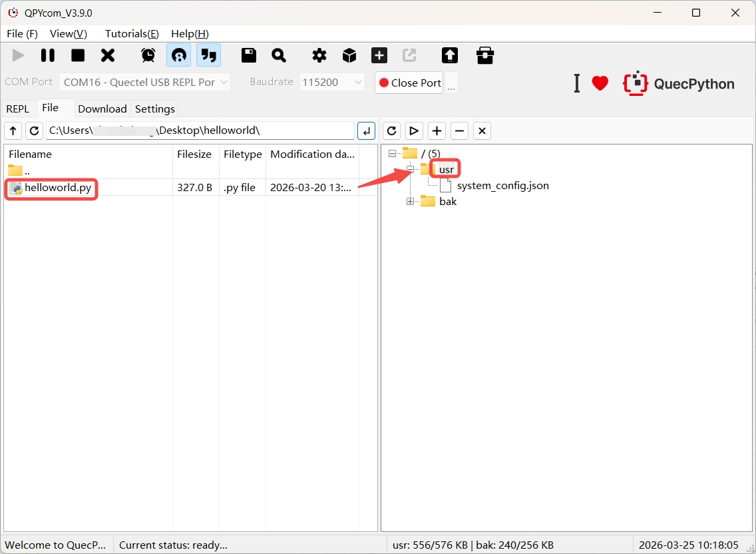756x554 pixels.
Task: Click the local folder path input field
Action: point(200,131)
